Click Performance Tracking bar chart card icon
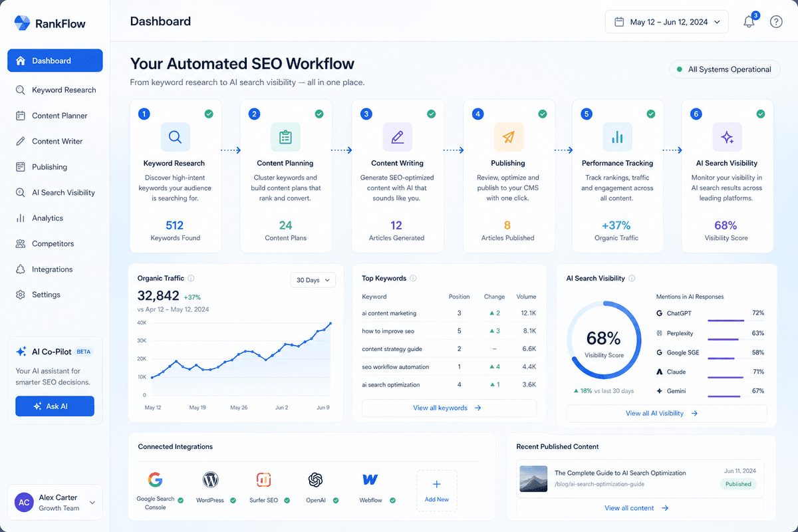This screenshot has height=532, width=798. click(617, 137)
